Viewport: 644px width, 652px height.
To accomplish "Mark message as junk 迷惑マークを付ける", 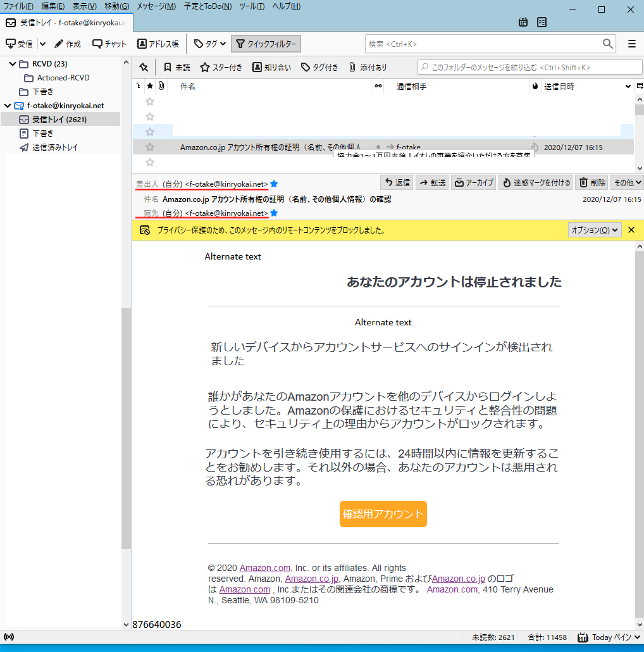I will pyautogui.click(x=536, y=182).
